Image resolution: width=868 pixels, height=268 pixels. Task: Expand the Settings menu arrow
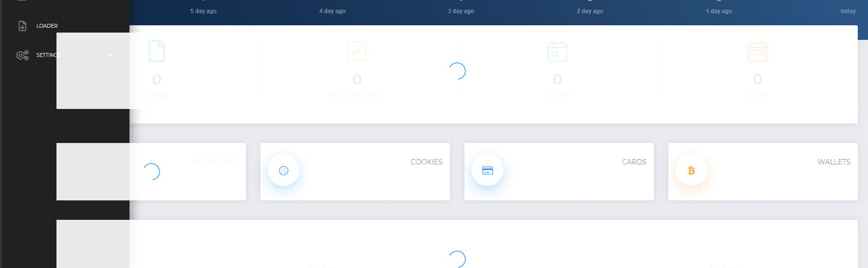click(111, 55)
